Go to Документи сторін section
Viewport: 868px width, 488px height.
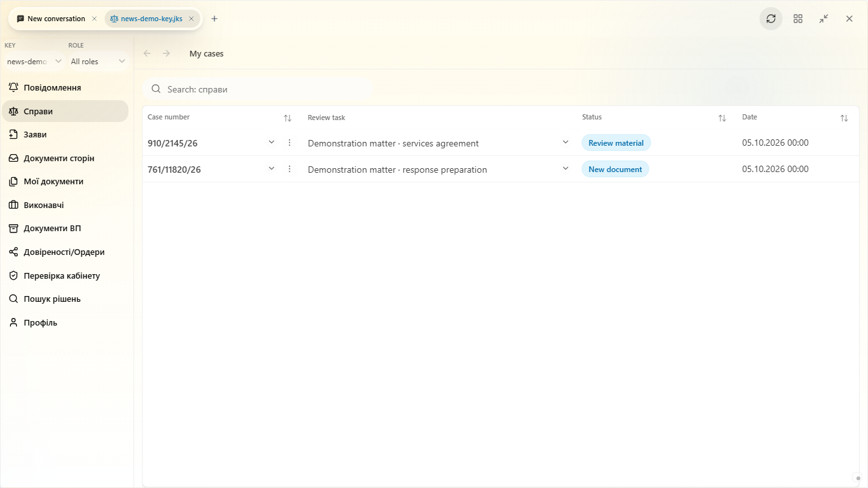tap(65, 158)
